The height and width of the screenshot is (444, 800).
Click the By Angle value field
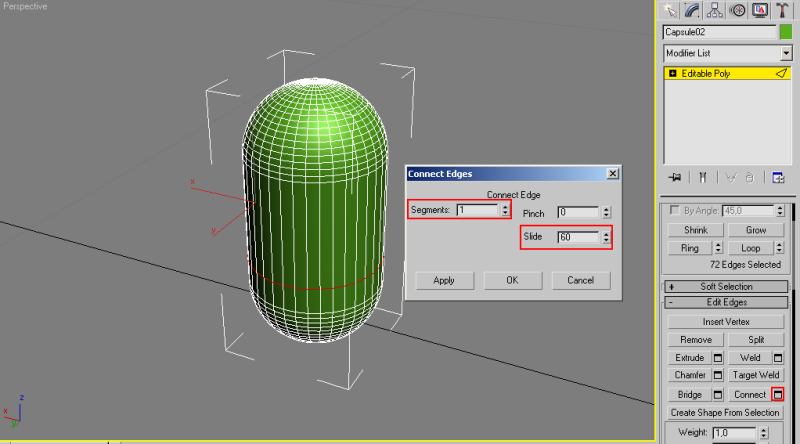tap(748, 211)
